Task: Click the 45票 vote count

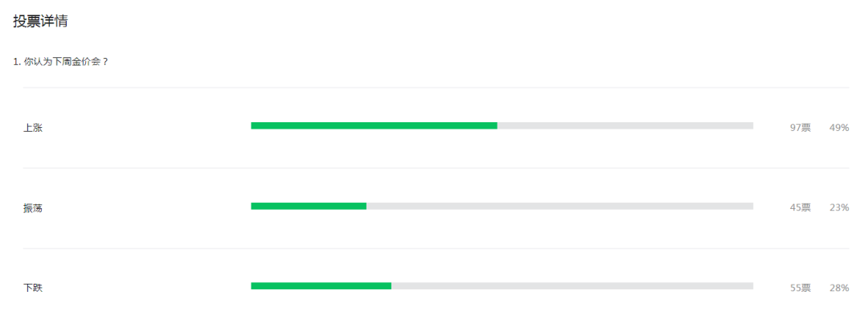Action: pyautogui.click(x=800, y=207)
